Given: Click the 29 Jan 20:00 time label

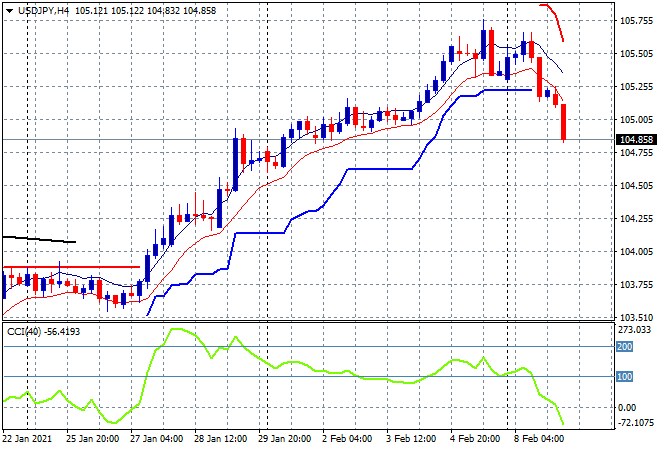Looking at the screenshot, I should point(284,439).
